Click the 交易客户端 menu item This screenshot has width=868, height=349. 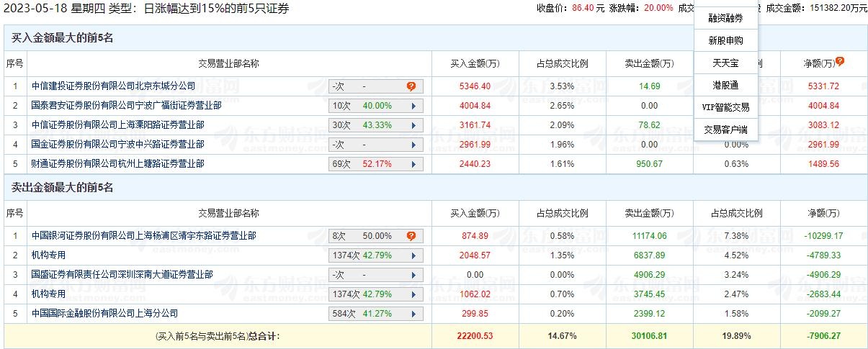pos(725,130)
